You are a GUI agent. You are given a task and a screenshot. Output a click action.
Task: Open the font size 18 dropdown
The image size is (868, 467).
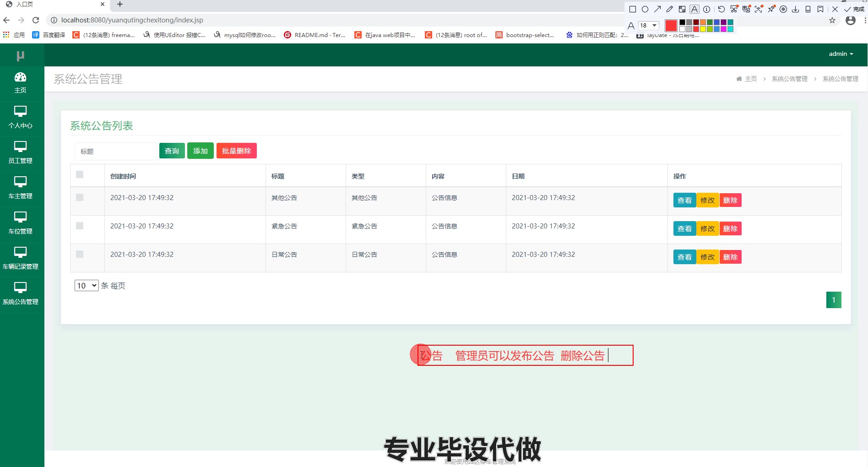click(648, 26)
